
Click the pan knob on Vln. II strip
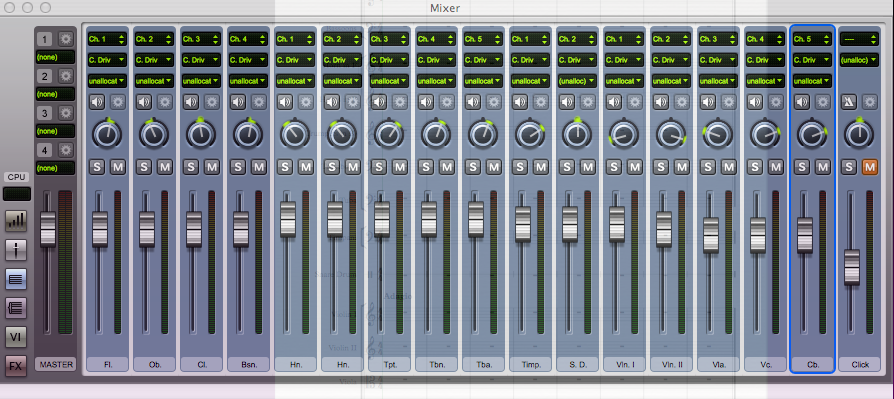point(670,136)
